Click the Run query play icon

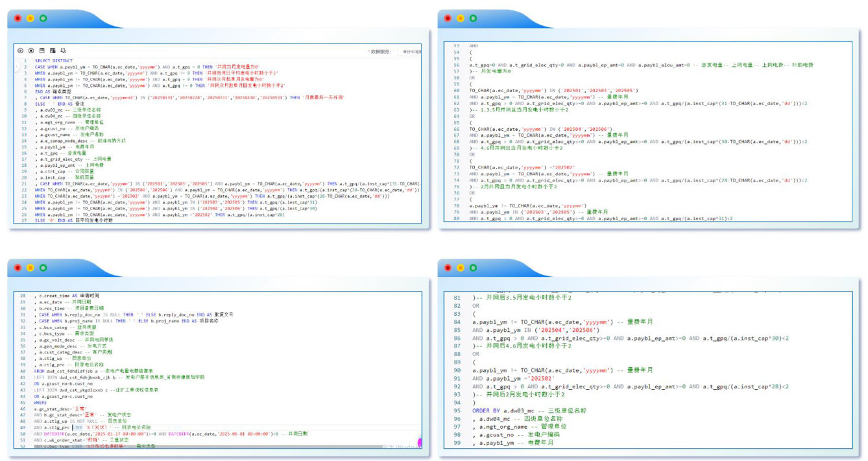point(20,50)
